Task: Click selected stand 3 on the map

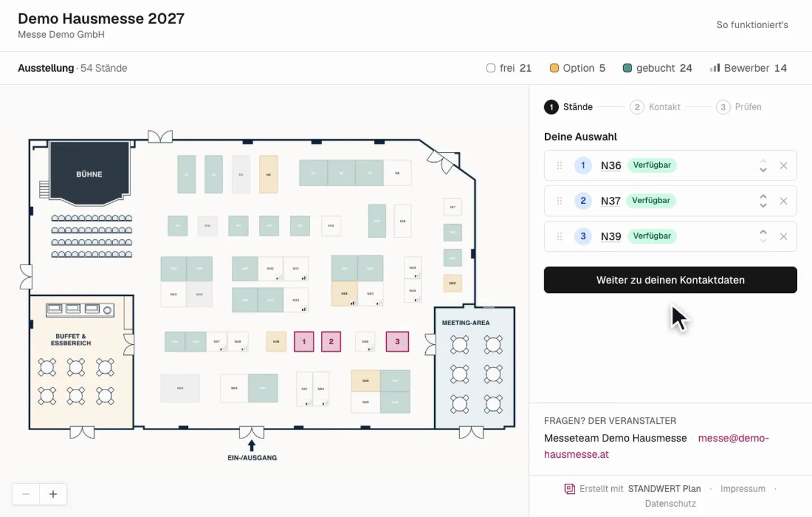Action: pyautogui.click(x=397, y=341)
